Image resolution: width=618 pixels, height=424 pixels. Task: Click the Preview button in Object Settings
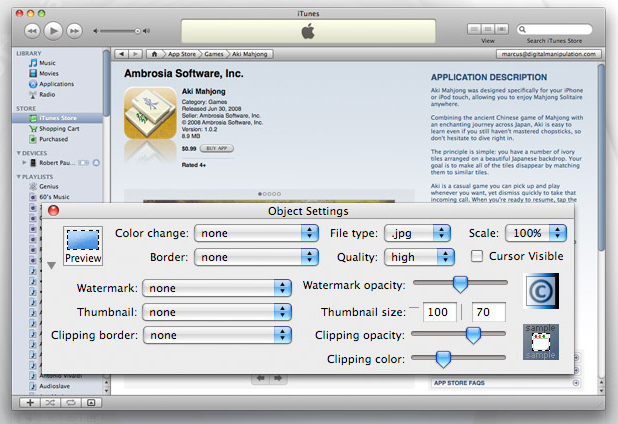[x=83, y=246]
